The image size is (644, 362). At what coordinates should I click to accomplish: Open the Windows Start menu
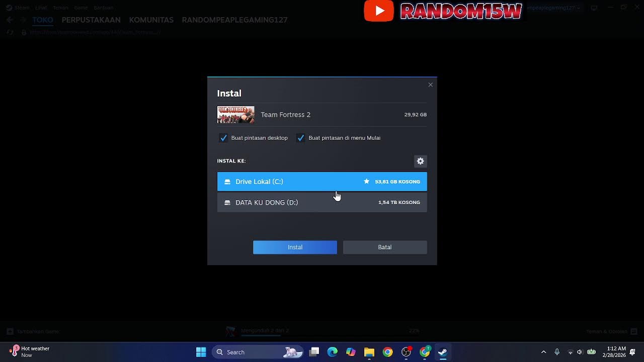pyautogui.click(x=201, y=352)
